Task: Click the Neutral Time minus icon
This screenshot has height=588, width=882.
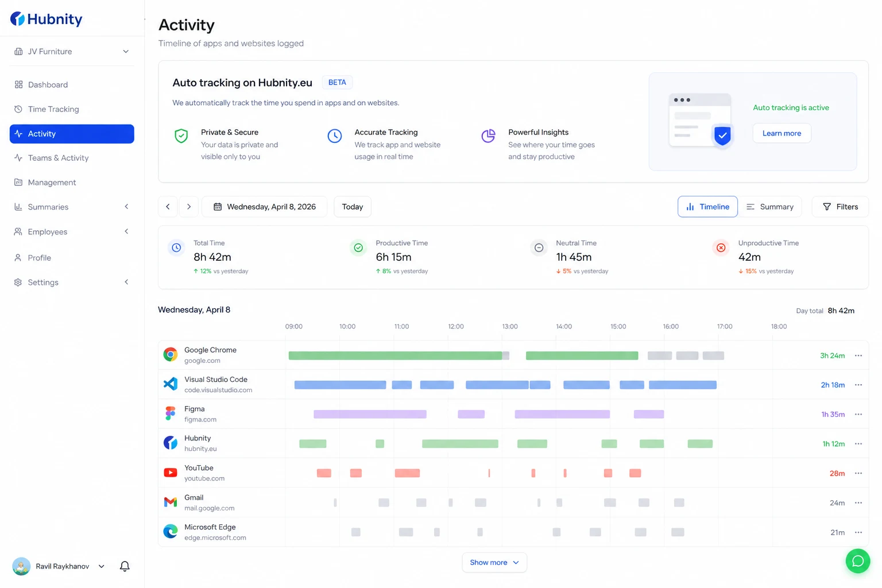Action: [x=539, y=247]
